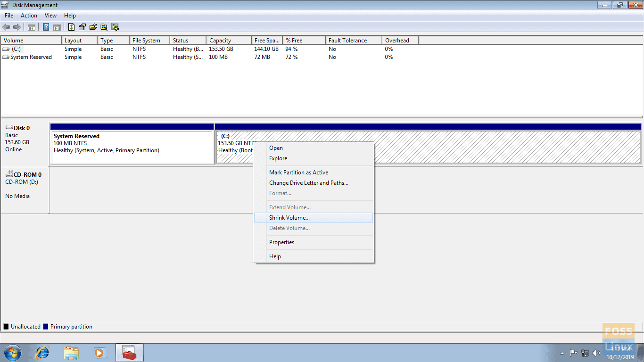The height and width of the screenshot is (362, 644).
Task: Click the 144.10 GB free space cell
Action: pyautogui.click(x=266, y=49)
